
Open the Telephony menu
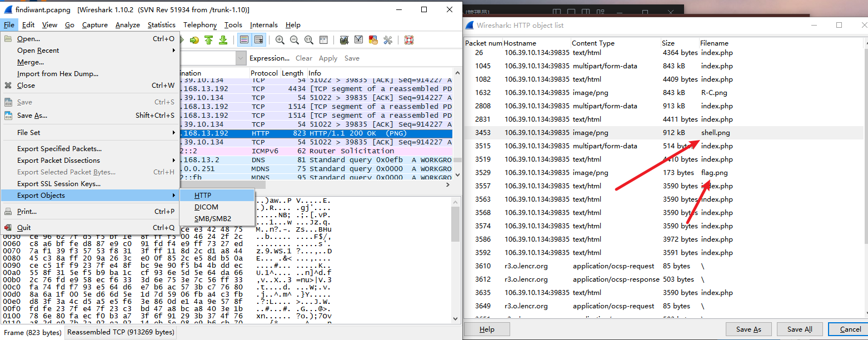click(200, 24)
